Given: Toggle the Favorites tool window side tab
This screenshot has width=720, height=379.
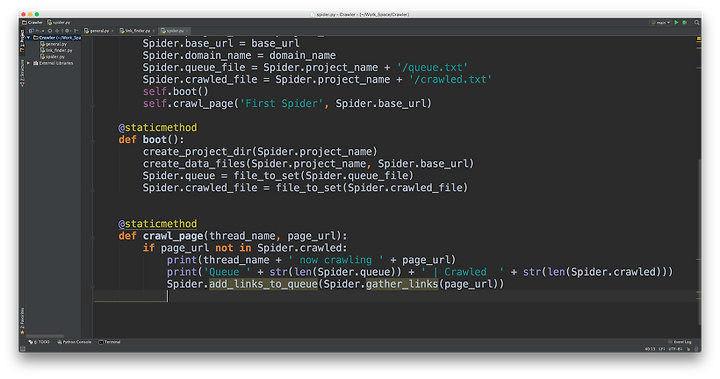Looking at the screenshot, I should point(22,320).
